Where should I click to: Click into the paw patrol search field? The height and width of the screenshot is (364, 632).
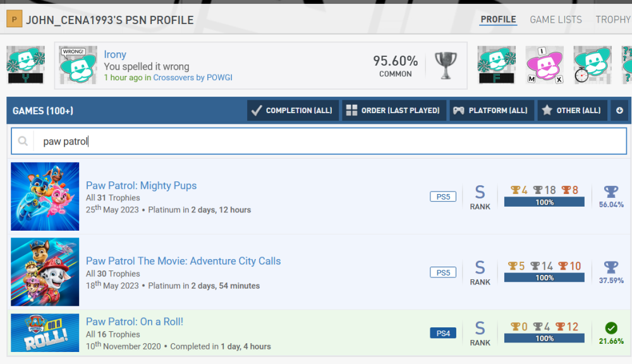pyautogui.click(x=329, y=142)
